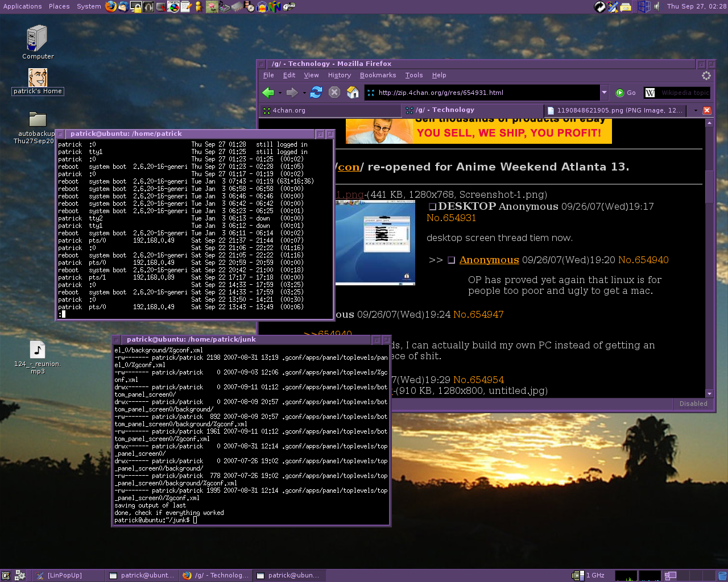The width and height of the screenshot is (728, 582).
Task: Click the CPU frequency monitor applet
Action: click(588, 575)
